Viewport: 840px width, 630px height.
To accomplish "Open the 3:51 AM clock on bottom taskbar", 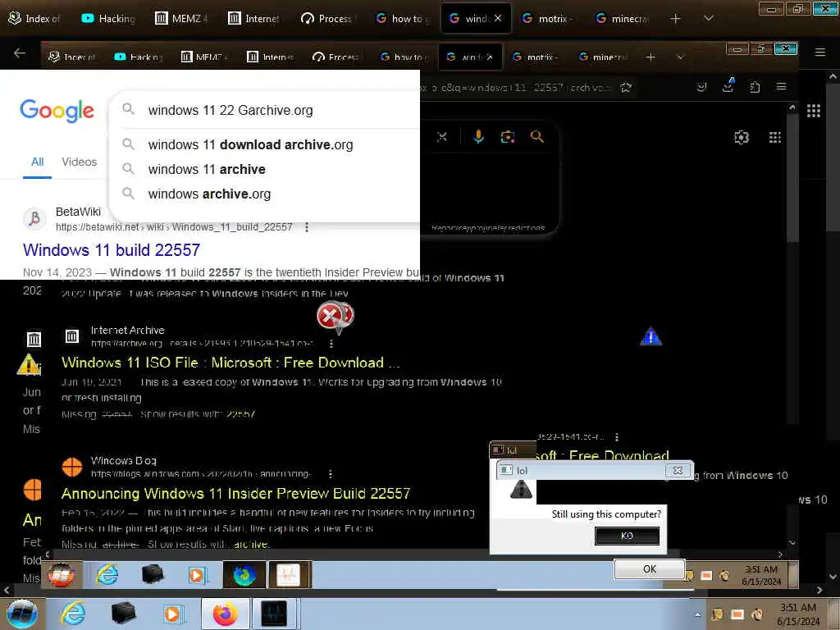I will click(797, 614).
